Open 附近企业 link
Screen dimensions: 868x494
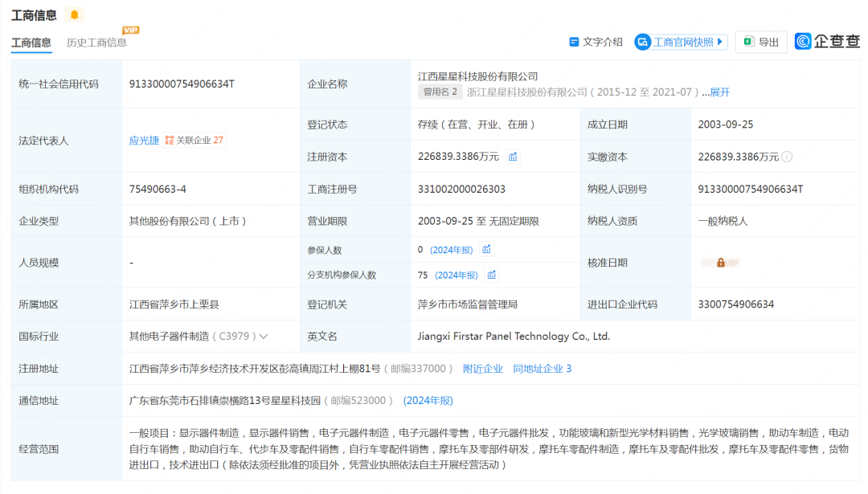click(483, 369)
